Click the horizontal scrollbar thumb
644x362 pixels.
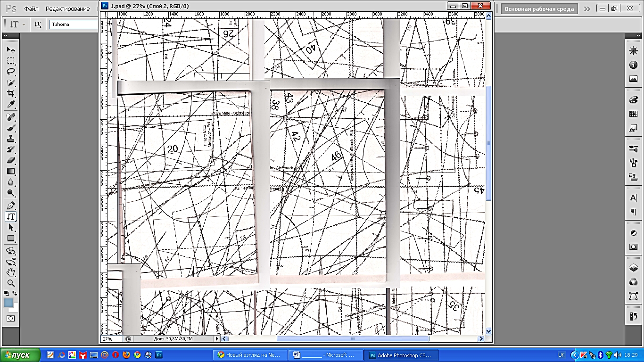pos(353,338)
